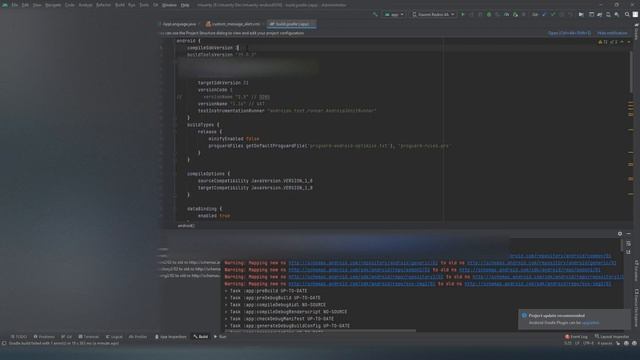The height and width of the screenshot is (360, 640).
Task: Click the dataBinding enabled true line
Action: pyautogui.click(x=213, y=216)
